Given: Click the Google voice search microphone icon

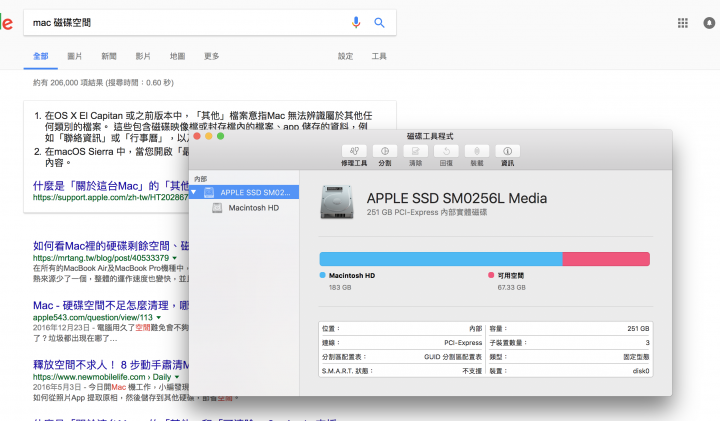Looking at the screenshot, I should tap(356, 22).
